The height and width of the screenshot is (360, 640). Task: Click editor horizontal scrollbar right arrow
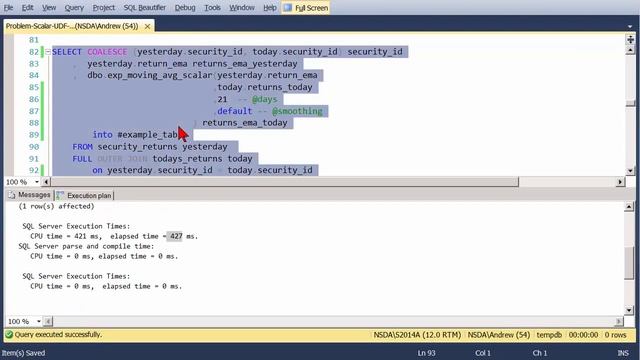(x=620, y=182)
